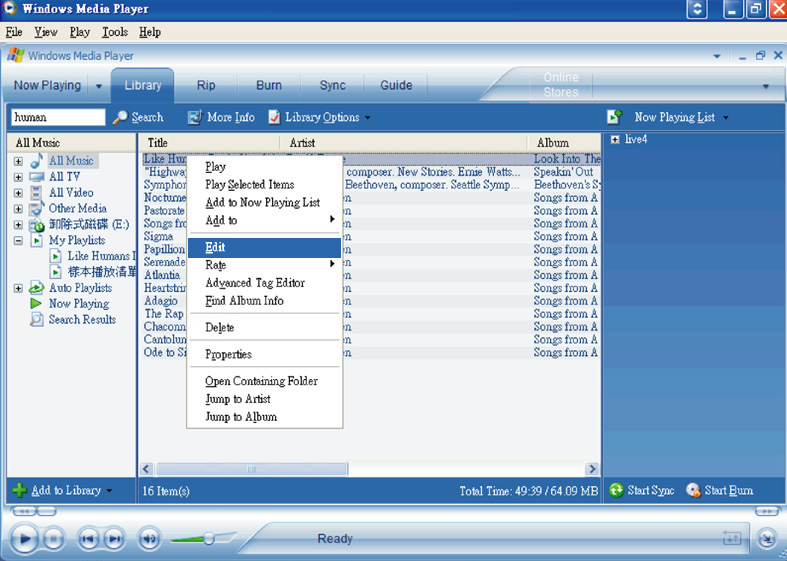Open the Tools menu in menu bar

coord(115,32)
